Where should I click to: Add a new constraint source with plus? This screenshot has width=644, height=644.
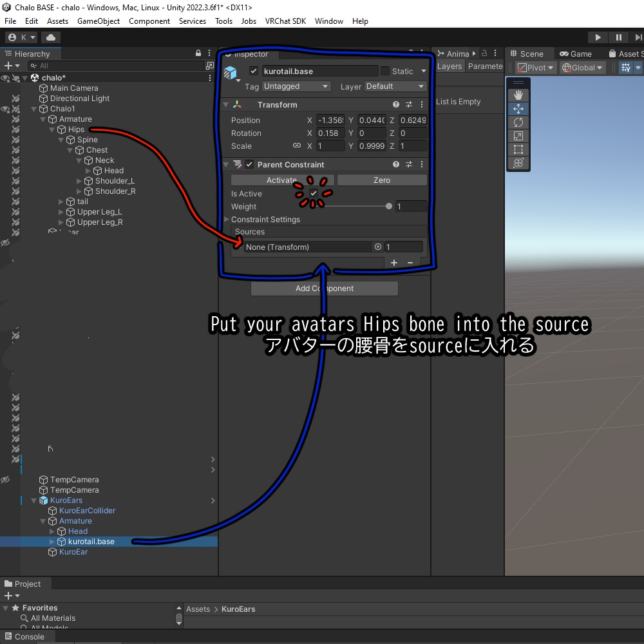click(394, 263)
